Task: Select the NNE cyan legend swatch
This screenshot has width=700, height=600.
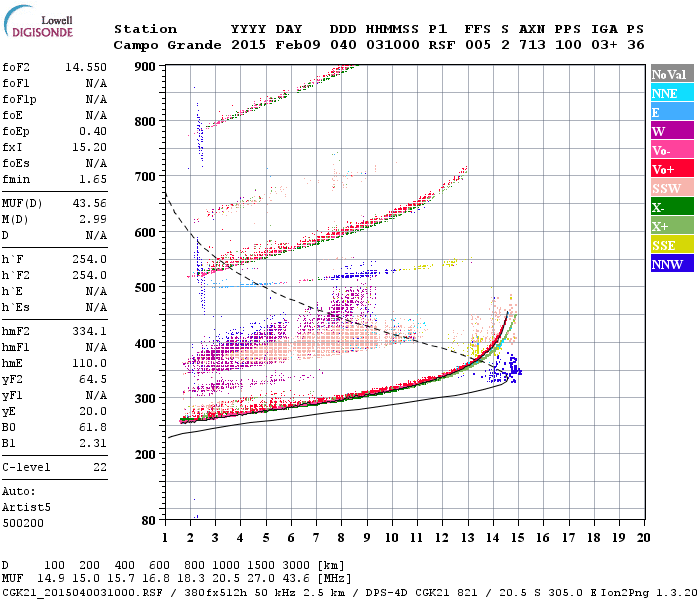Action: coord(672,93)
